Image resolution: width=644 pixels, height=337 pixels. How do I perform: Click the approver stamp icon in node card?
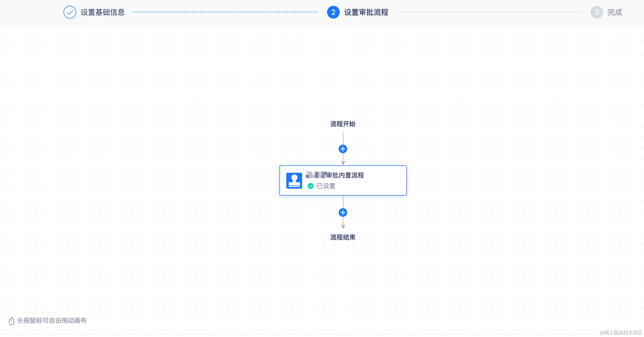294,181
